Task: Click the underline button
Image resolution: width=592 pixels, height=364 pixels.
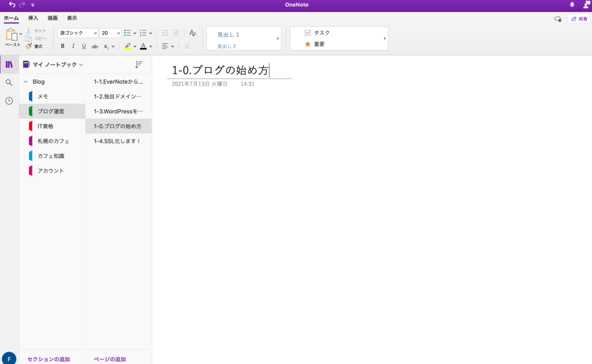Action: (x=83, y=46)
